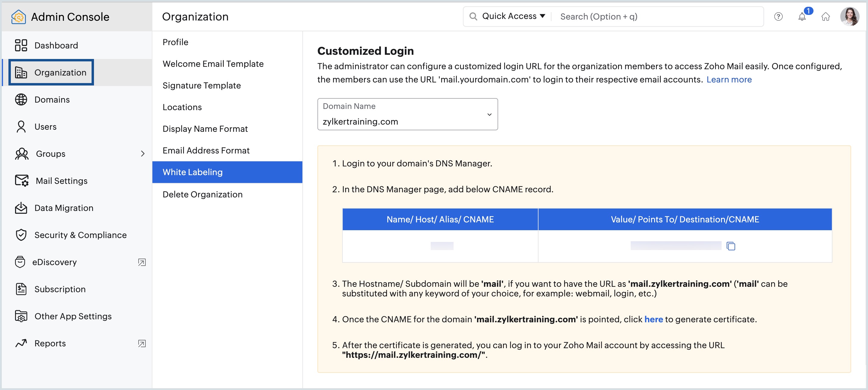View Reports section

[50, 343]
